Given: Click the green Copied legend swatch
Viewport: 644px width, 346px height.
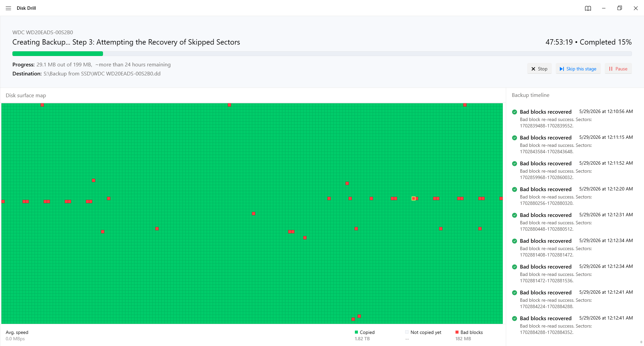Looking at the screenshot, I should pyautogui.click(x=356, y=332).
